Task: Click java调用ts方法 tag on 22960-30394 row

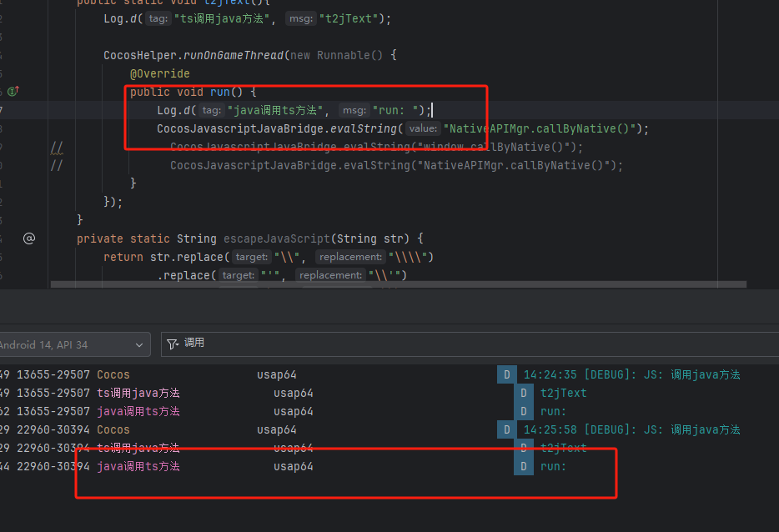Action: [138, 466]
